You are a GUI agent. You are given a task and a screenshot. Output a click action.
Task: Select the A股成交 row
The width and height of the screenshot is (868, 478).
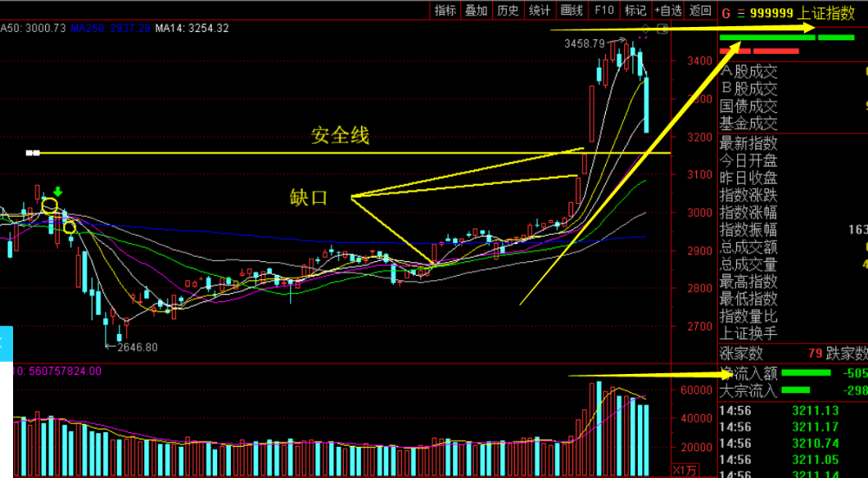coord(792,71)
